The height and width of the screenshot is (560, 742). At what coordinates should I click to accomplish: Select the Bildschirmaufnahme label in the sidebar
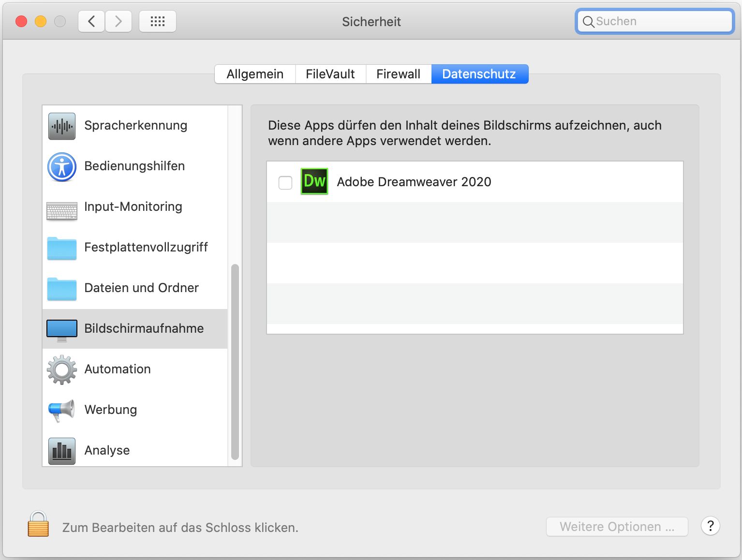click(x=144, y=328)
